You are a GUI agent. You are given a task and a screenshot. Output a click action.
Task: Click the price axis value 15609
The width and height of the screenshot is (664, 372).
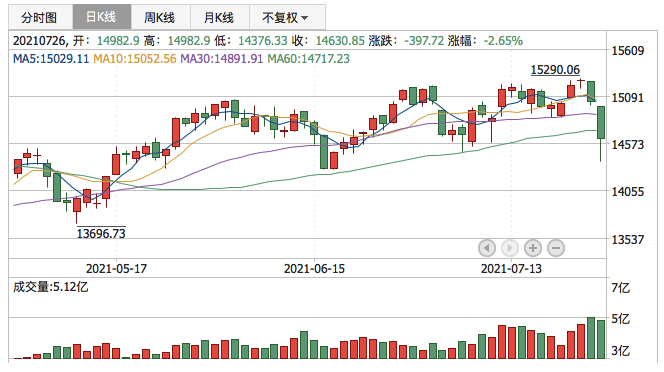(x=628, y=51)
